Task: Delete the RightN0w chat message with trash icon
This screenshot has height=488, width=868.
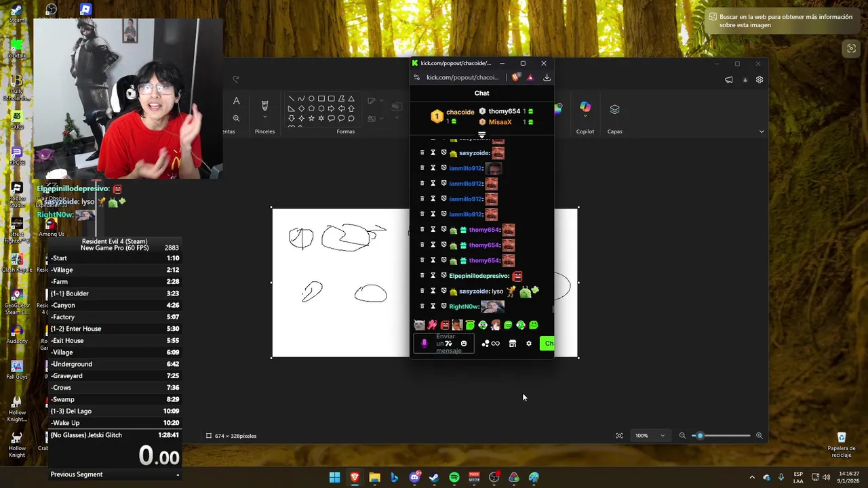Action: [x=422, y=306]
